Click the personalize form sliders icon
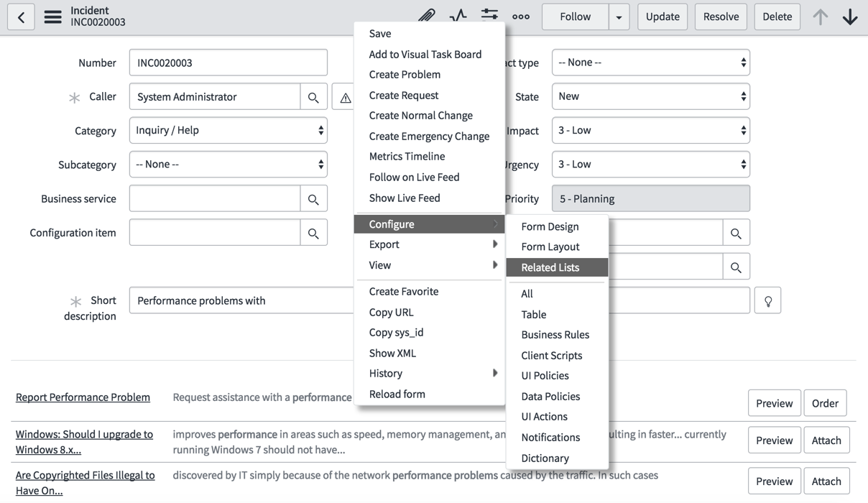This screenshot has height=503, width=868. 489,14
